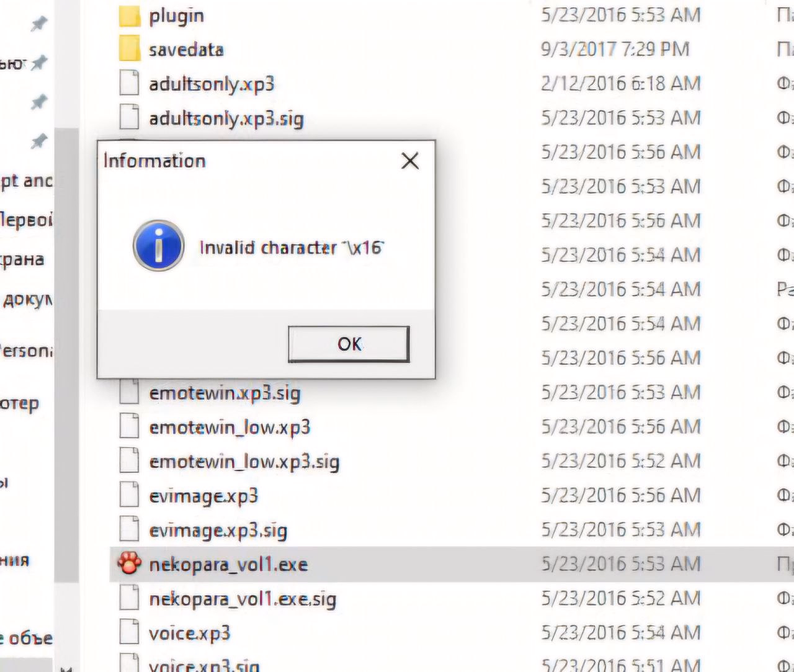This screenshot has height=672, width=794.
Task: Select file named nekopara_vol1.exe.sig
Action: point(243,599)
